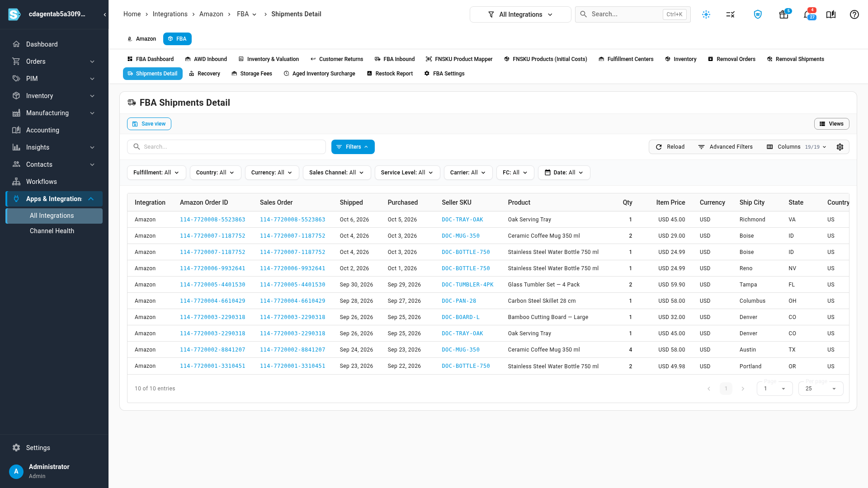Click the table Search input field
The height and width of the screenshot is (488, 868).
(x=226, y=147)
